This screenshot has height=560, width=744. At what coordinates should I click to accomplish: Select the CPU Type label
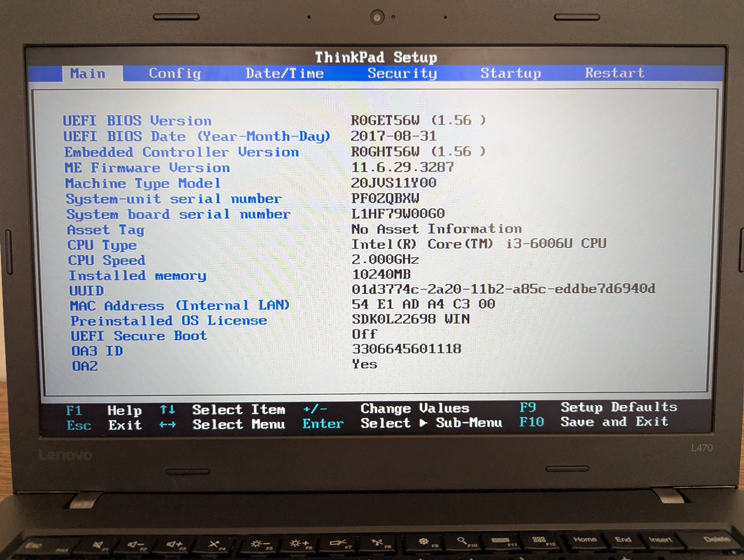[102, 245]
